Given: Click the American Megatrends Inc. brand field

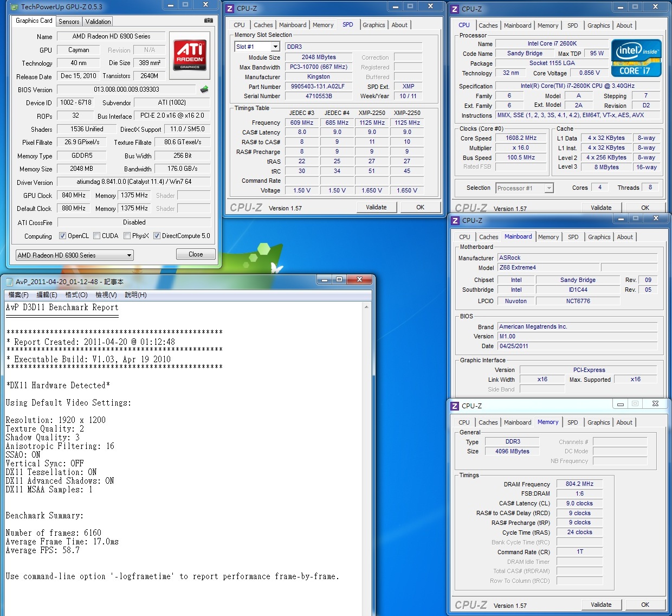Looking at the screenshot, I should pos(577,326).
